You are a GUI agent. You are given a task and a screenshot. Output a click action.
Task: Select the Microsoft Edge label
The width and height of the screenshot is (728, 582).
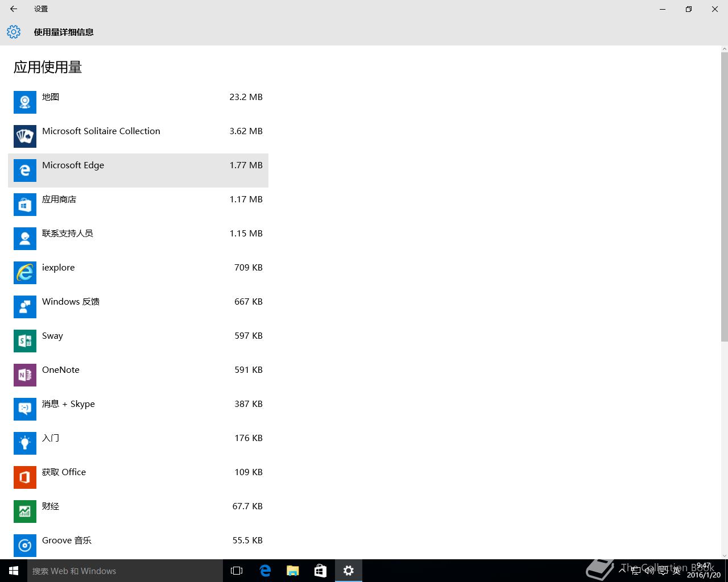click(x=73, y=165)
